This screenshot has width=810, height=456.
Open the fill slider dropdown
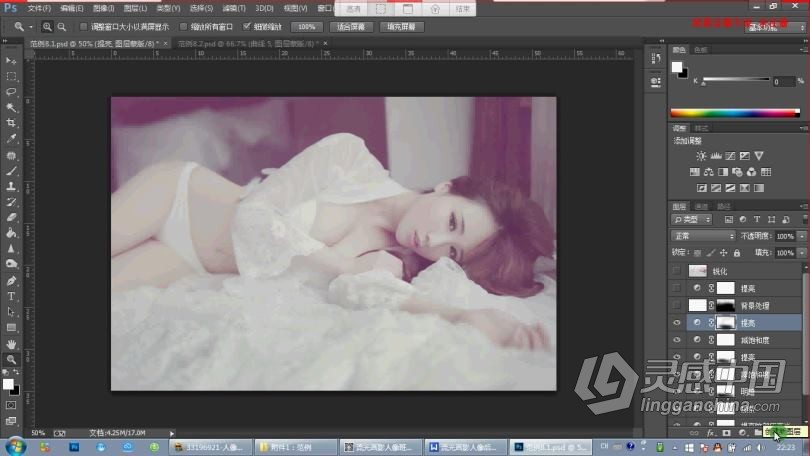802,253
